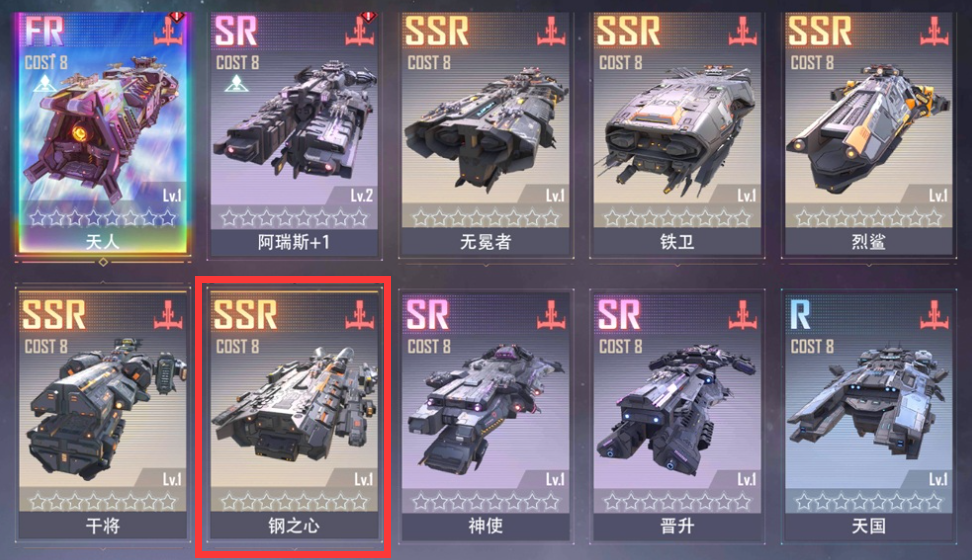Open the 无冕者 SSR ship card
Viewport: 972px width, 560px height.
click(x=485, y=135)
